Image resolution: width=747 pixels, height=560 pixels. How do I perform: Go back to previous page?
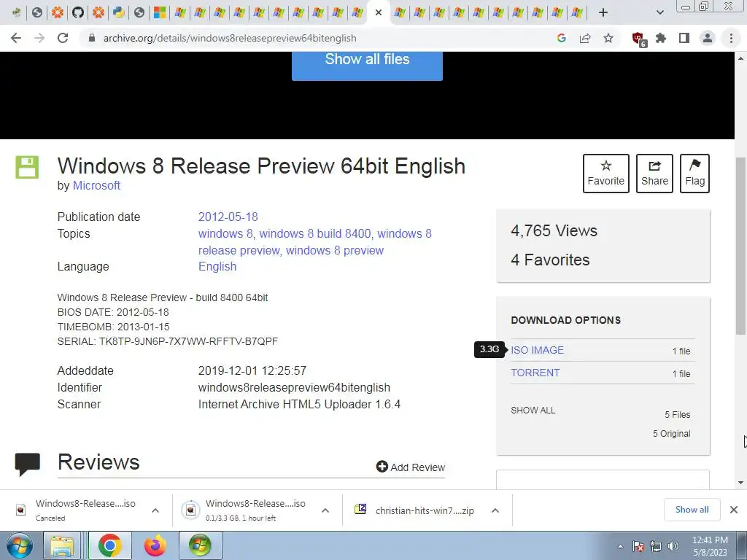pos(16,38)
